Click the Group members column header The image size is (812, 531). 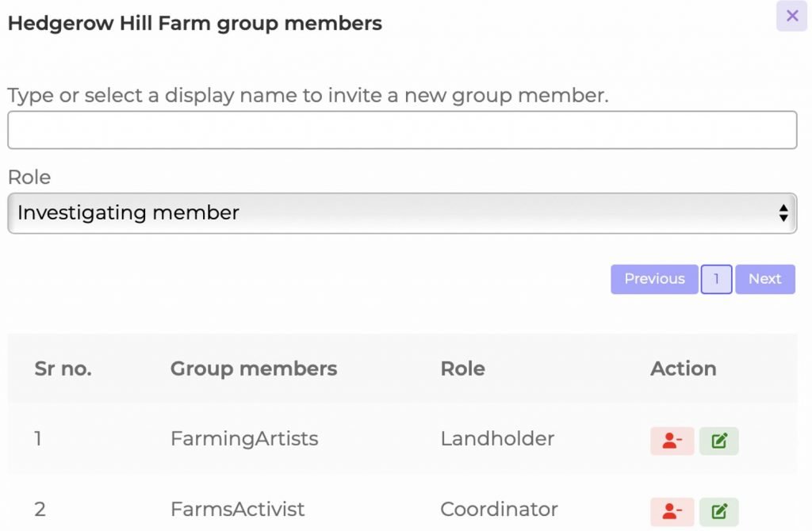[x=254, y=369]
